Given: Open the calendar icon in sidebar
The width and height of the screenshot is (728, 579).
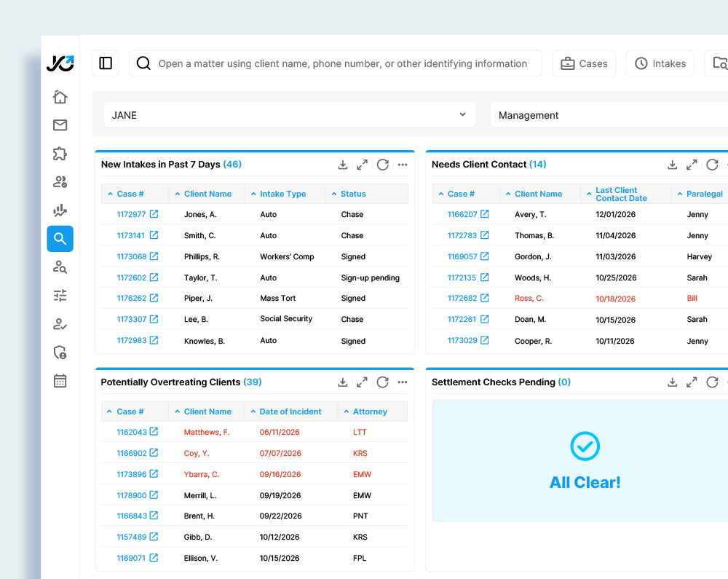Looking at the screenshot, I should [60, 381].
